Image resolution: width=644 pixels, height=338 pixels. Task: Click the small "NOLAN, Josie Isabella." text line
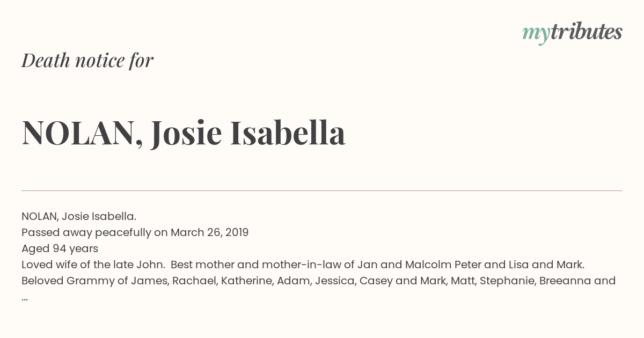pyautogui.click(x=79, y=216)
